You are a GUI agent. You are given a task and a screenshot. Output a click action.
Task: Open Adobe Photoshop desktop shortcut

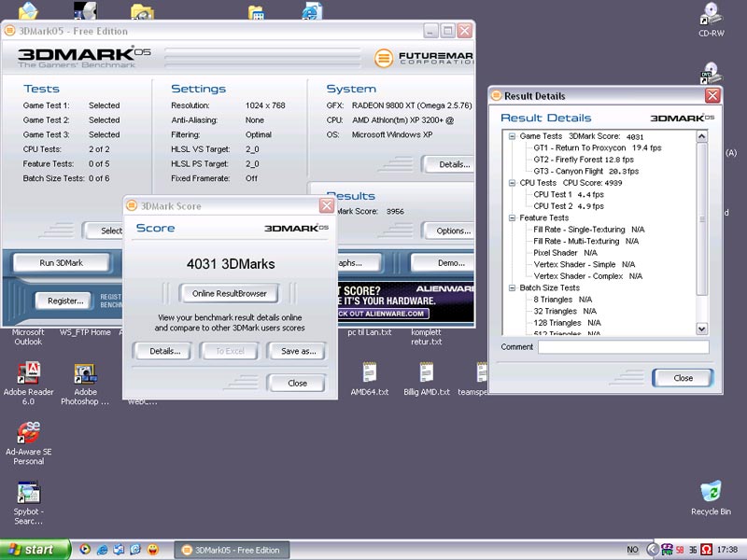(85, 384)
